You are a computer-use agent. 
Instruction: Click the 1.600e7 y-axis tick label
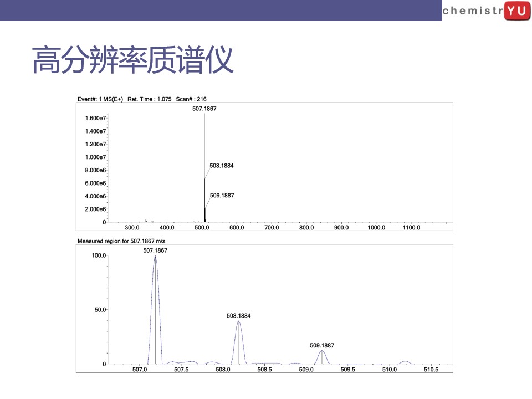pyautogui.click(x=95, y=118)
